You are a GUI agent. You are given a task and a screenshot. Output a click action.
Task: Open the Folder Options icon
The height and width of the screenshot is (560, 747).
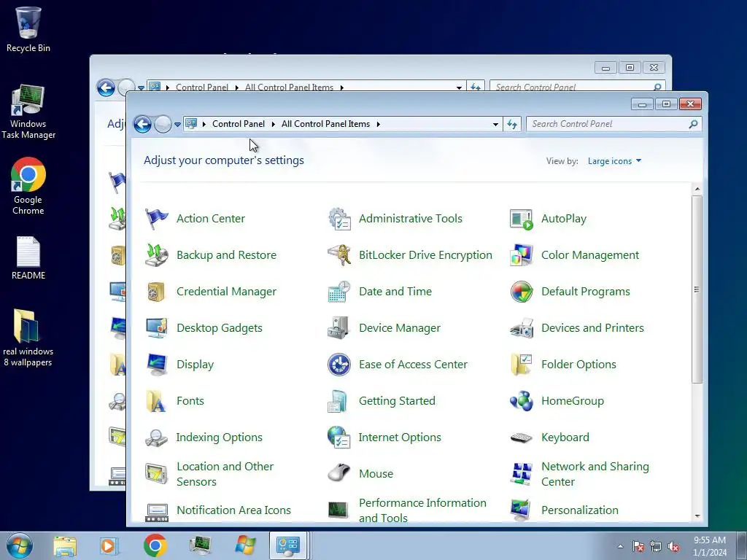tap(522, 365)
